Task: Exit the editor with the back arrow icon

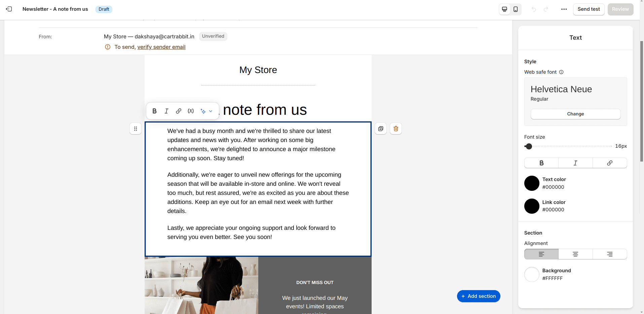Action: click(8, 9)
